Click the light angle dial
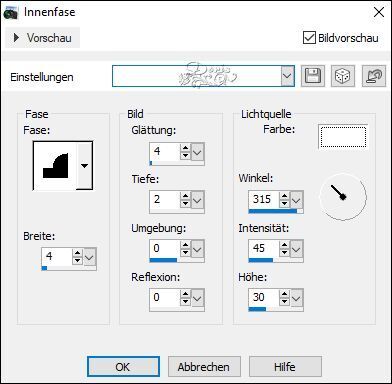Viewport: 392px width, 384px height. [x=343, y=197]
